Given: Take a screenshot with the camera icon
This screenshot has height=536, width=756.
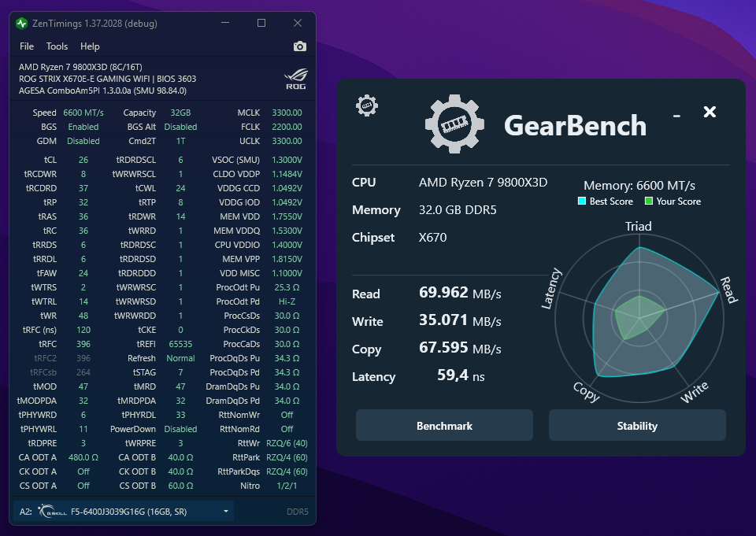Looking at the screenshot, I should (x=300, y=46).
